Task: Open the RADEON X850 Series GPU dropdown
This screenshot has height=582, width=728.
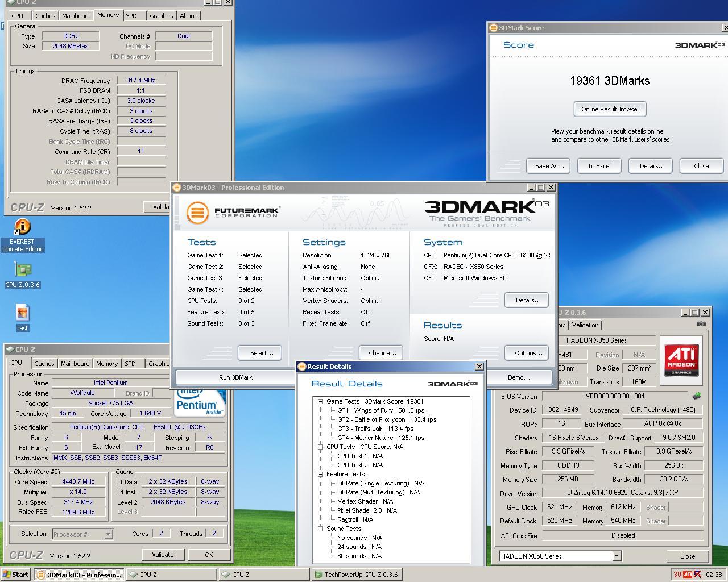Action: pos(617,556)
